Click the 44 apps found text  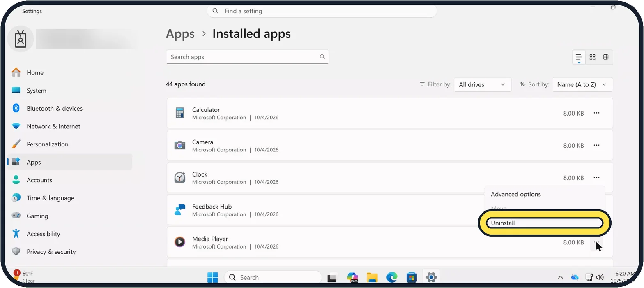point(186,84)
